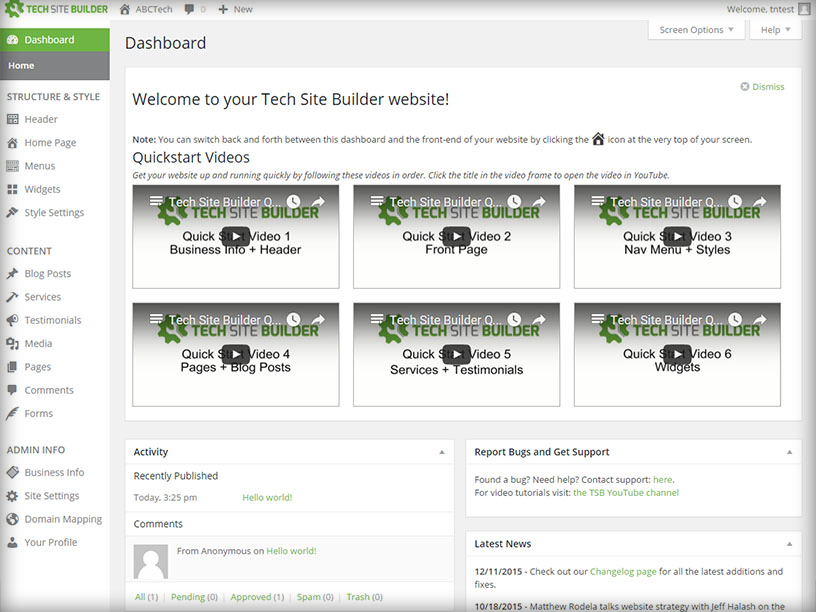Expand the Help dropdown

pyautogui.click(x=775, y=30)
